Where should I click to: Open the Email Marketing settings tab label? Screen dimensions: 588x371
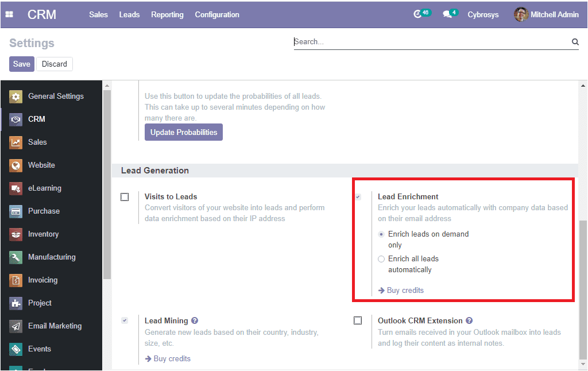(x=55, y=326)
